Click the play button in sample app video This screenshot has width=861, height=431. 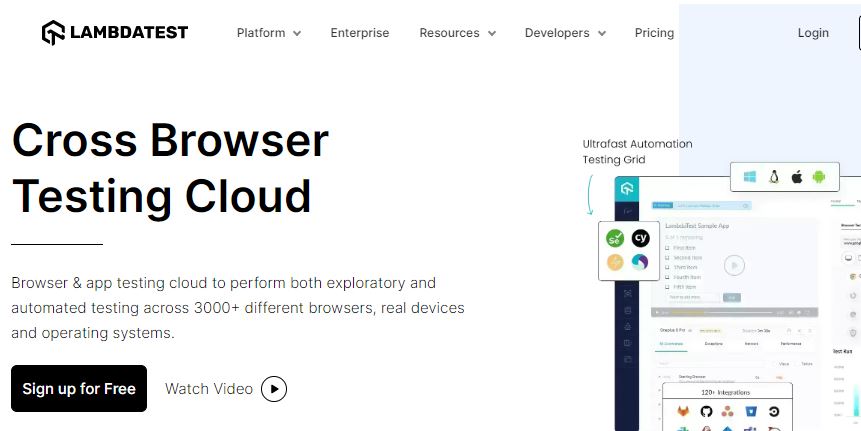[x=734, y=265]
